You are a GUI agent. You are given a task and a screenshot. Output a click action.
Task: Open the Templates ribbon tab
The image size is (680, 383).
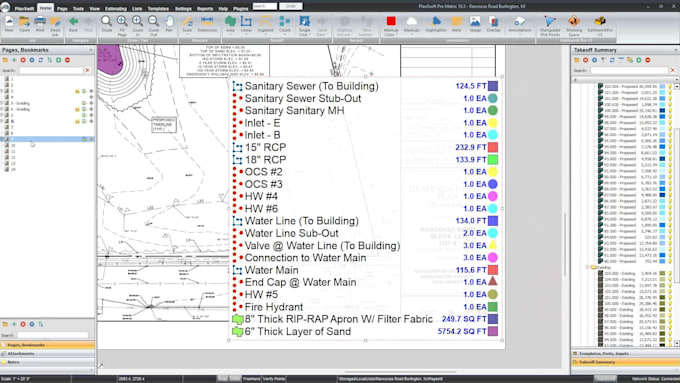coord(158,8)
